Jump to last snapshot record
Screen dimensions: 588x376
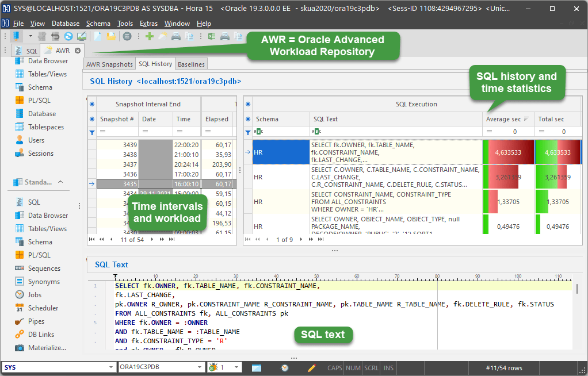(x=172, y=240)
